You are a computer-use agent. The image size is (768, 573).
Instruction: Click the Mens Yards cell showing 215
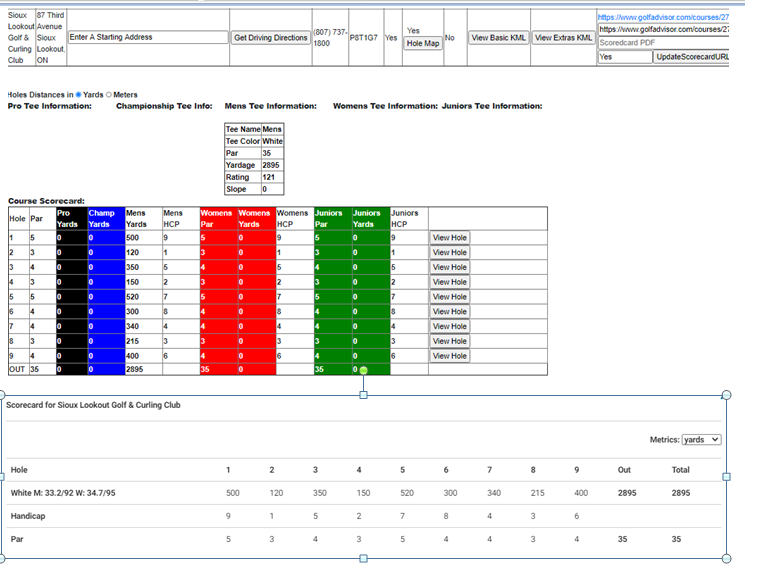(144, 341)
